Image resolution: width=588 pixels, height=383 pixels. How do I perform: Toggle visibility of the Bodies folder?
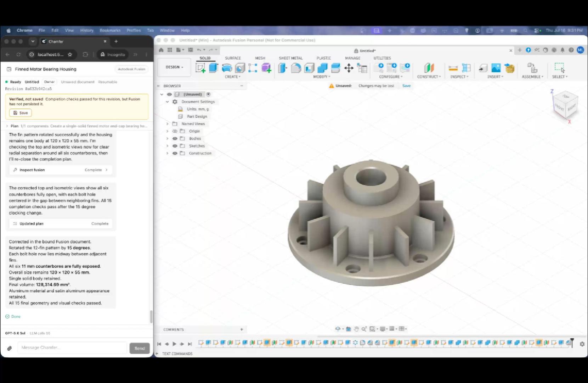coord(175,139)
